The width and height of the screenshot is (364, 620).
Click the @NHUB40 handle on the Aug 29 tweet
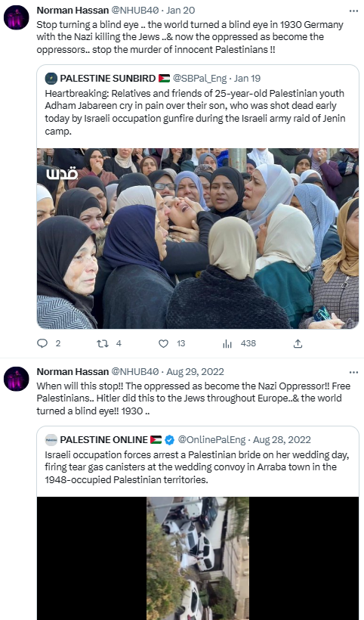[x=134, y=372]
